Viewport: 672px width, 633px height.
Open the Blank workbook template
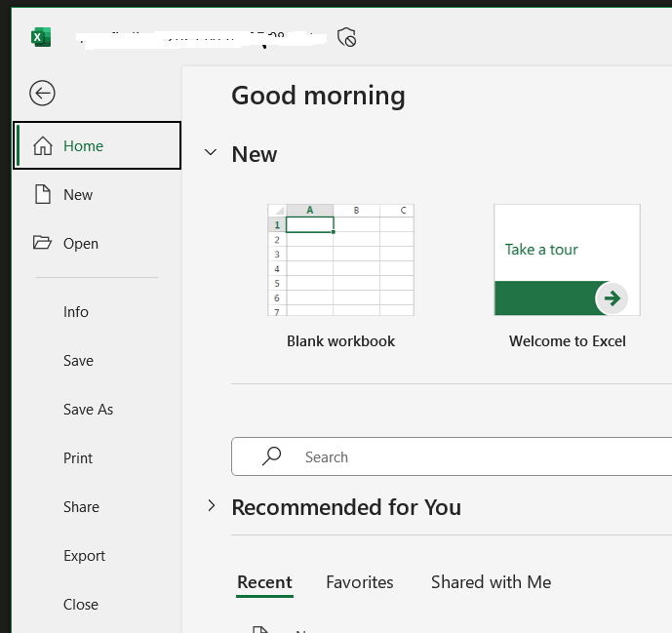(x=340, y=260)
